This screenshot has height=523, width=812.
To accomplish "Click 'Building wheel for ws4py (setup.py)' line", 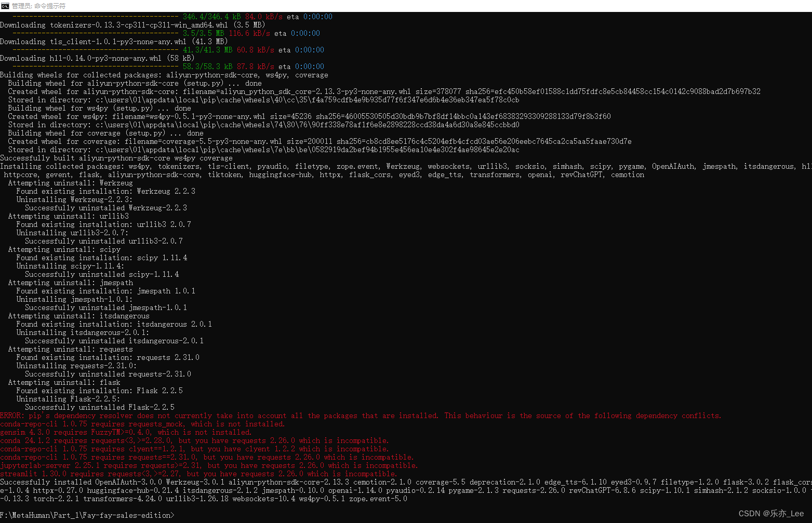I will click(100, 108).
